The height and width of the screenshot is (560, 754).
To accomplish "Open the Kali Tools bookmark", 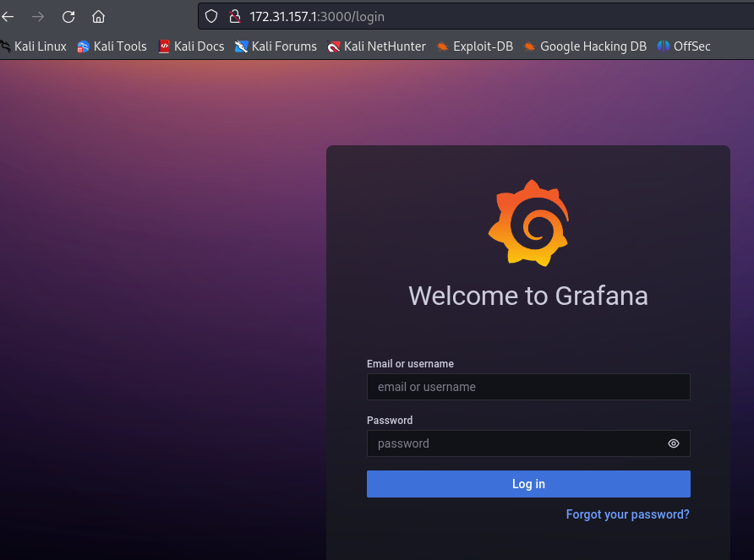I will (112, 46).
